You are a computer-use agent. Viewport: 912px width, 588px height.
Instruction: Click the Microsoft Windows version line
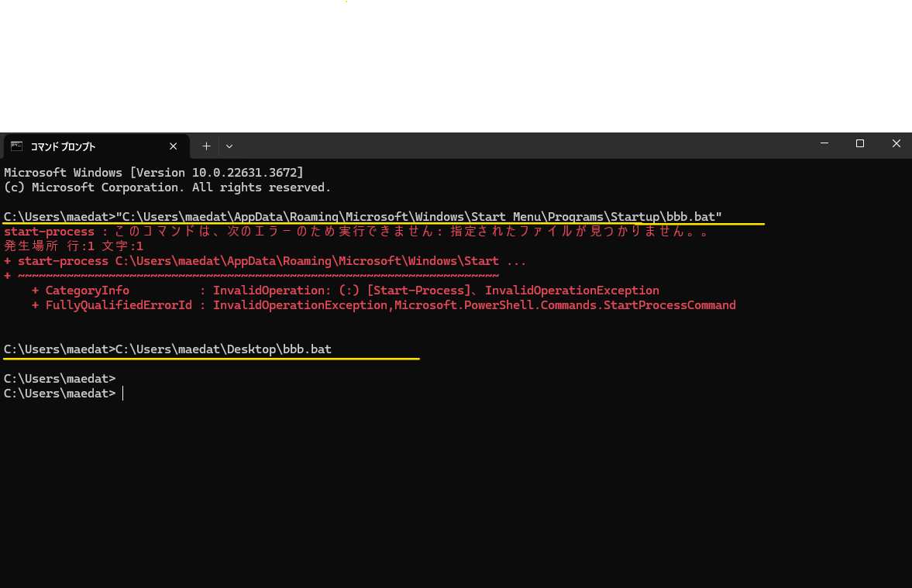[x=153, y=172]
